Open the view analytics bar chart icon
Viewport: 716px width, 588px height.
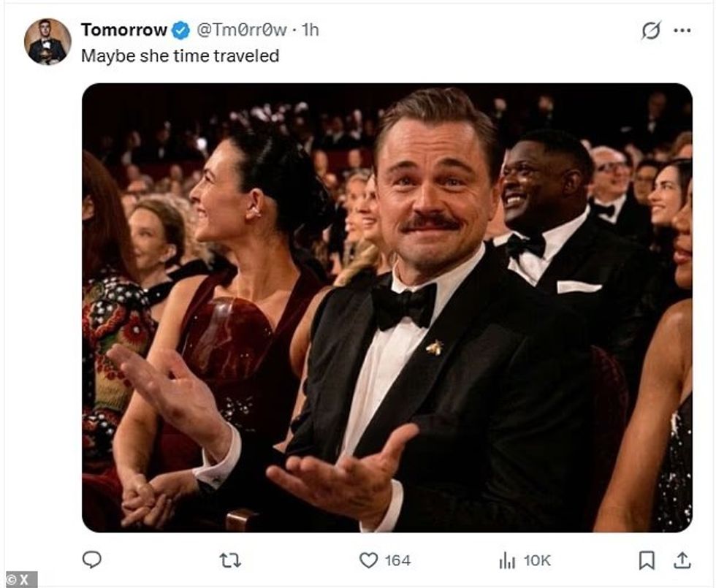[x=507, y=560]
